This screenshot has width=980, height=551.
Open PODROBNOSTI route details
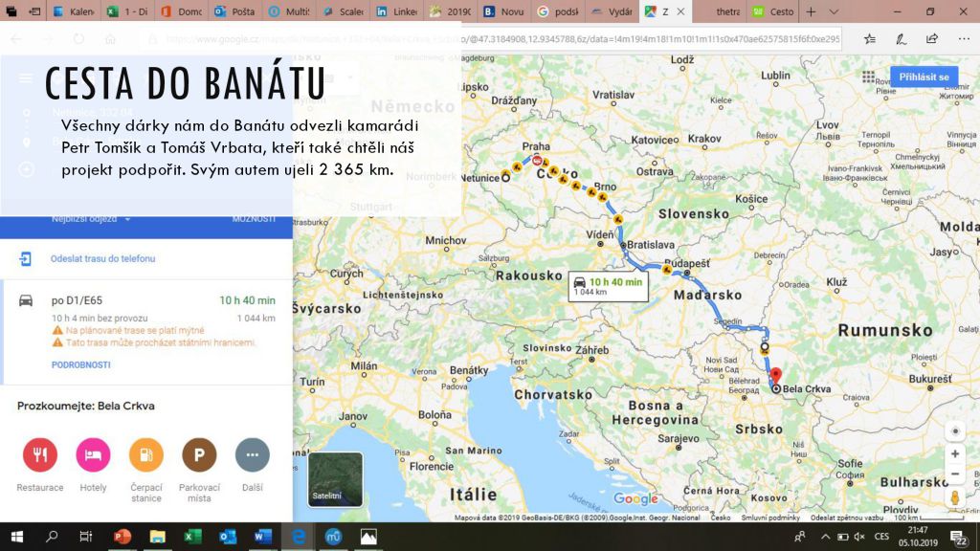click(80, 364)
